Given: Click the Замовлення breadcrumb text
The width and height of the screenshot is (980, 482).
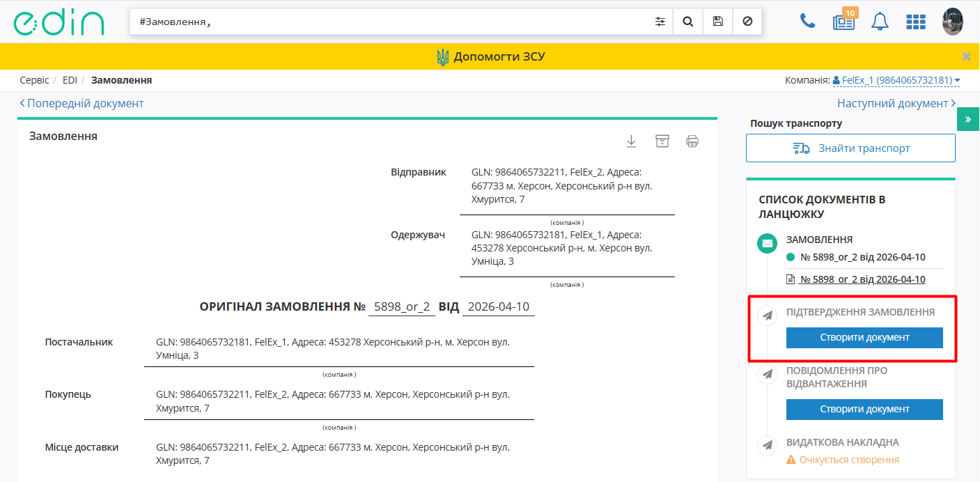Looking at the screenshot, I should 121,80.
